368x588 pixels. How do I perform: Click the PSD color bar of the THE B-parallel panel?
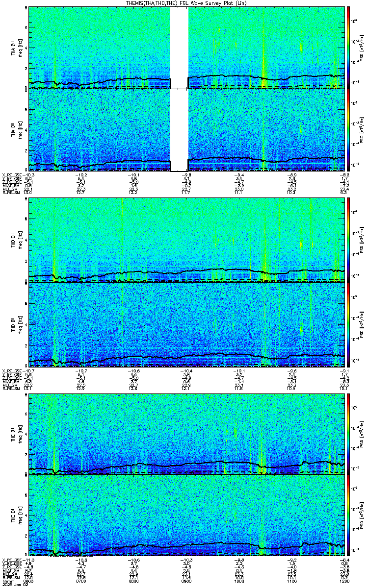click(x=348, y=516)
